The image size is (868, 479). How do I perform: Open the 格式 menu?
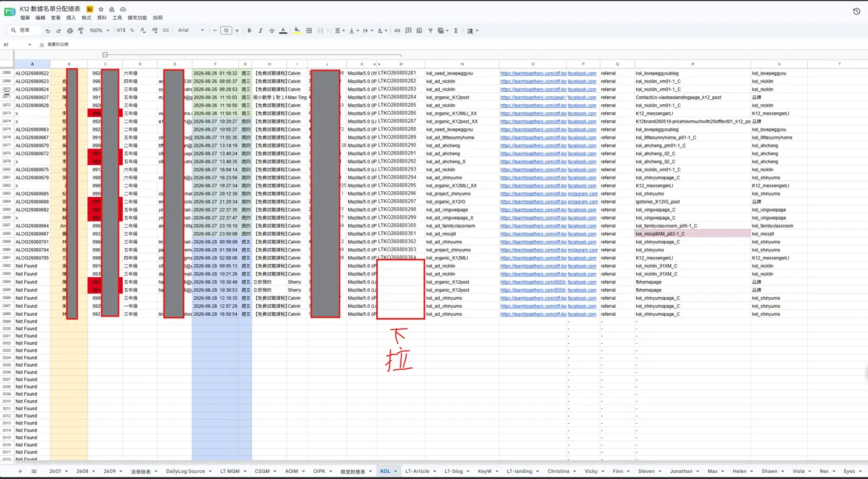coord(86,18)
